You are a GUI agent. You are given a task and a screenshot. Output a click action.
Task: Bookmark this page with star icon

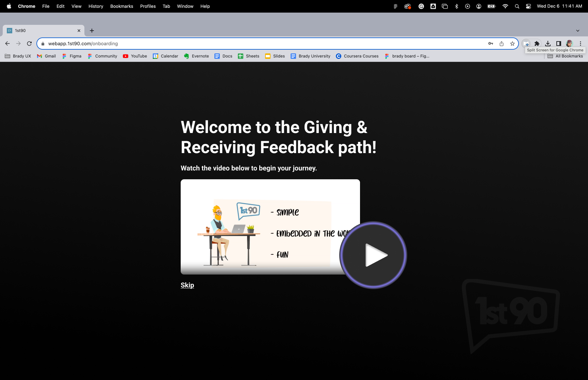512,44
